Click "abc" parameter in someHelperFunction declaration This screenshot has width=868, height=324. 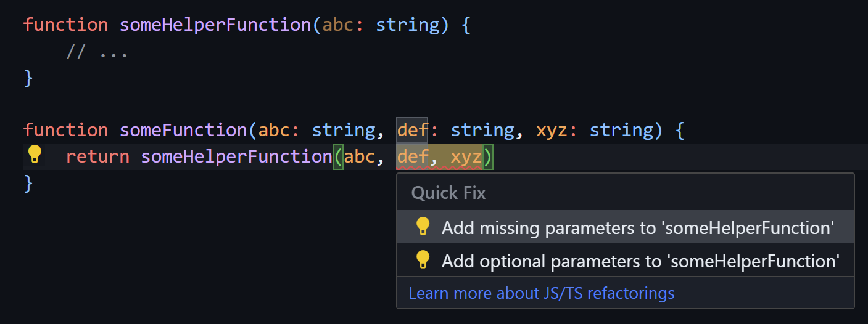pos(338,25)
